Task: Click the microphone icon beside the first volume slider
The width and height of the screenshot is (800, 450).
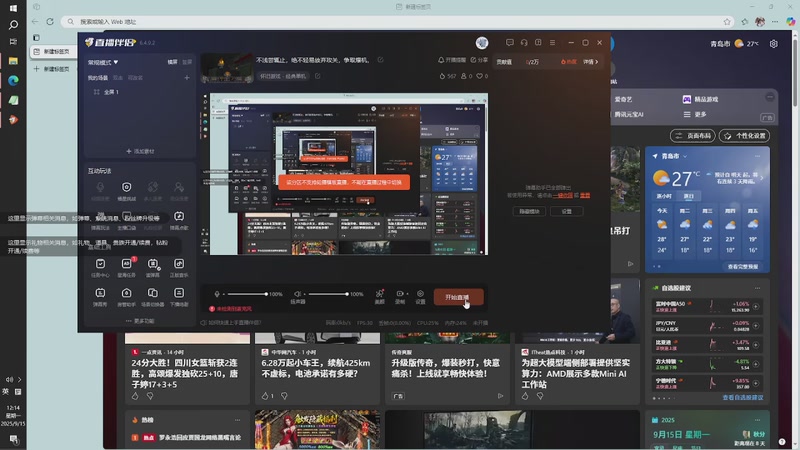Action: point(217,294)
